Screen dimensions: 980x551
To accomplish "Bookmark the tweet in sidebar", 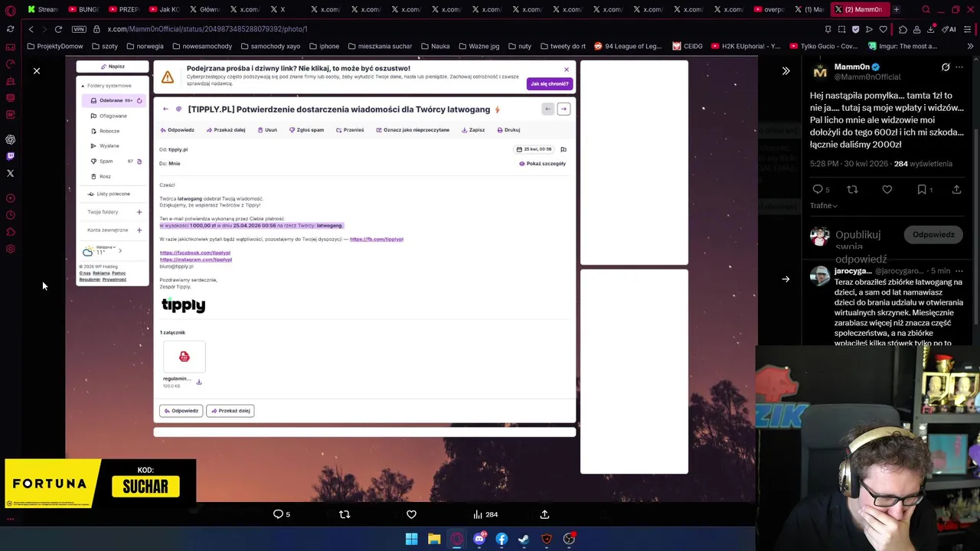I will tap(922, 189).
